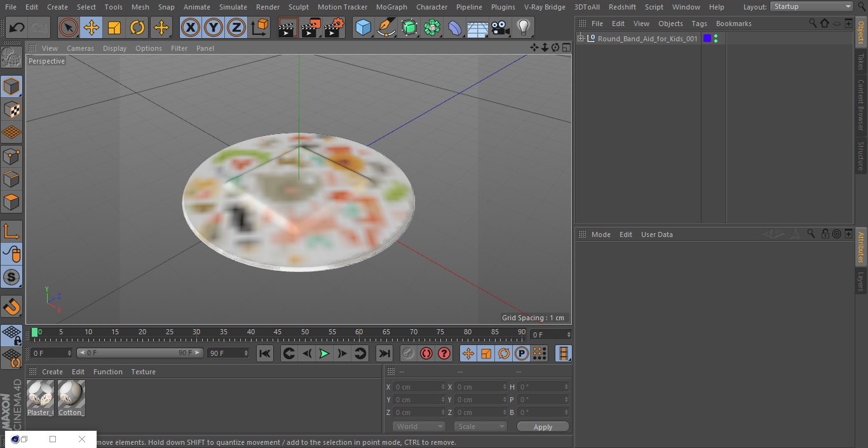Switch to Points mode
This screenshot has width=868, height=448.
pyautogui.click(x=11, y=156)
